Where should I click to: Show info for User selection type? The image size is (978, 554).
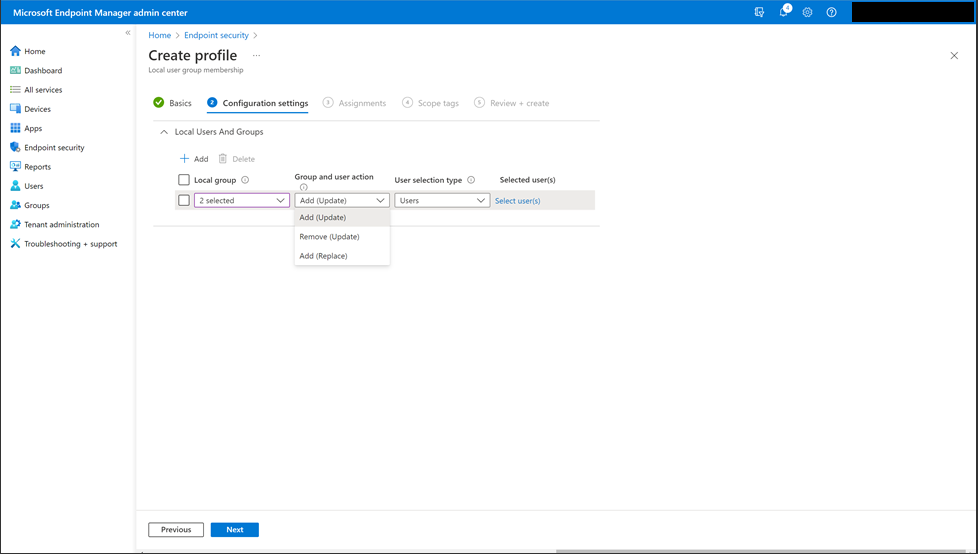472,180
